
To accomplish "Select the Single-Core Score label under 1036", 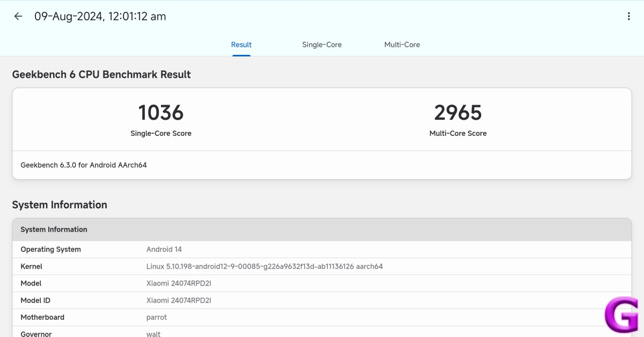I will (x=161, y=133).
